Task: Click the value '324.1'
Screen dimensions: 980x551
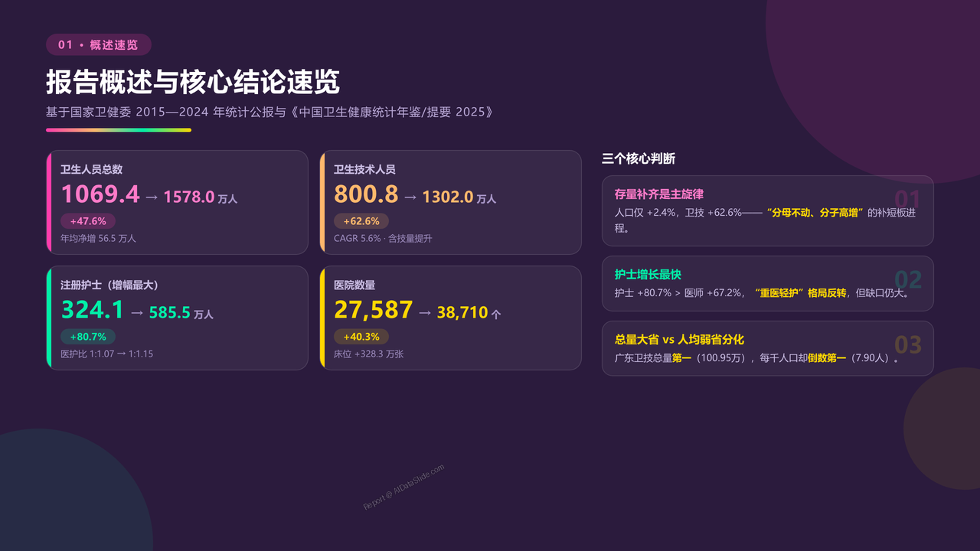Action: pyautogui.click(x=92, y=310)
